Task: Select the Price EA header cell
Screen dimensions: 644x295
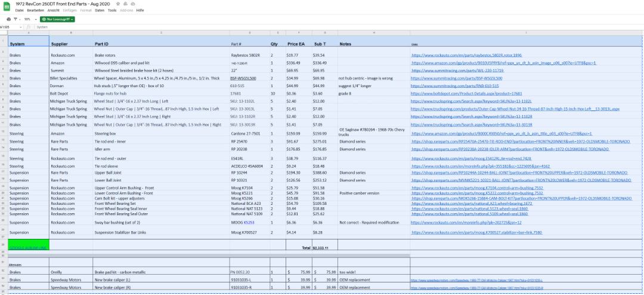Action: [x=299, y=41]
